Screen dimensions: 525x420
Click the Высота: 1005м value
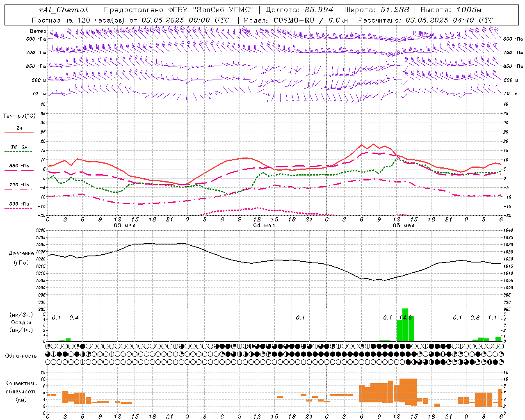tap(451, 10)
